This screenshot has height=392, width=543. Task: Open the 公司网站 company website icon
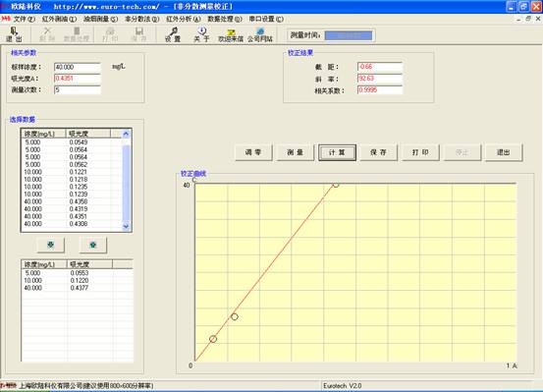(260, 34)
